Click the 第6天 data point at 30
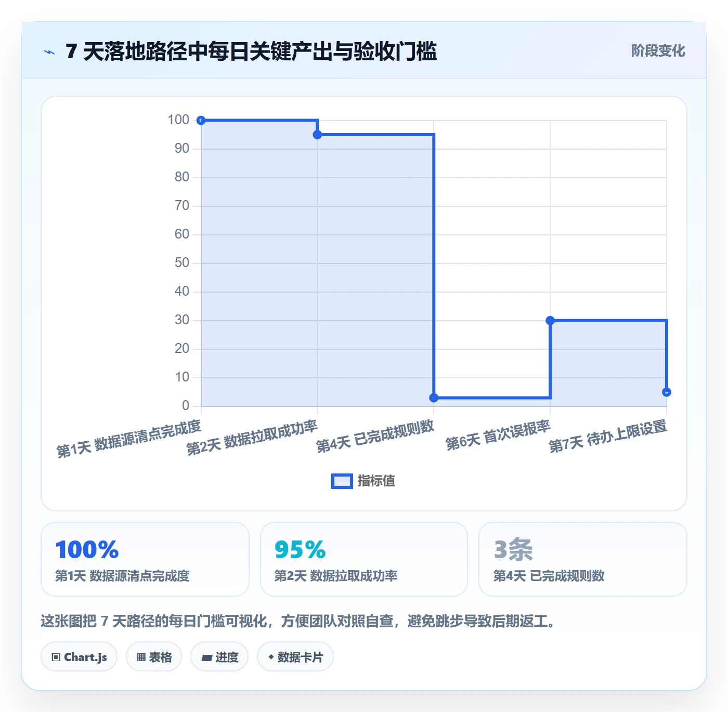 pyautogui.click(x=550, y=320)
